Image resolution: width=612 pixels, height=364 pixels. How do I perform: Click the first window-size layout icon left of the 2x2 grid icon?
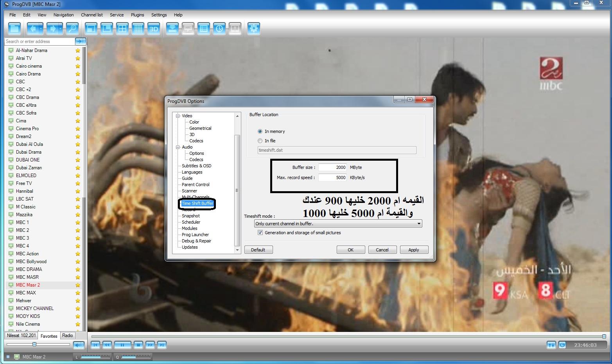[91, 29]
